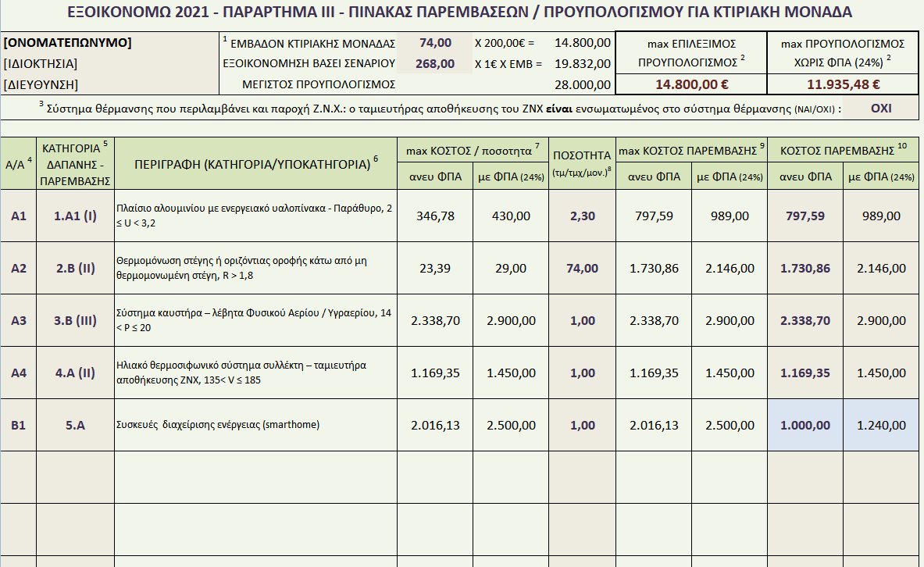
Task: Select the 346,78 unit cost cell
Action: coord(435,216)
